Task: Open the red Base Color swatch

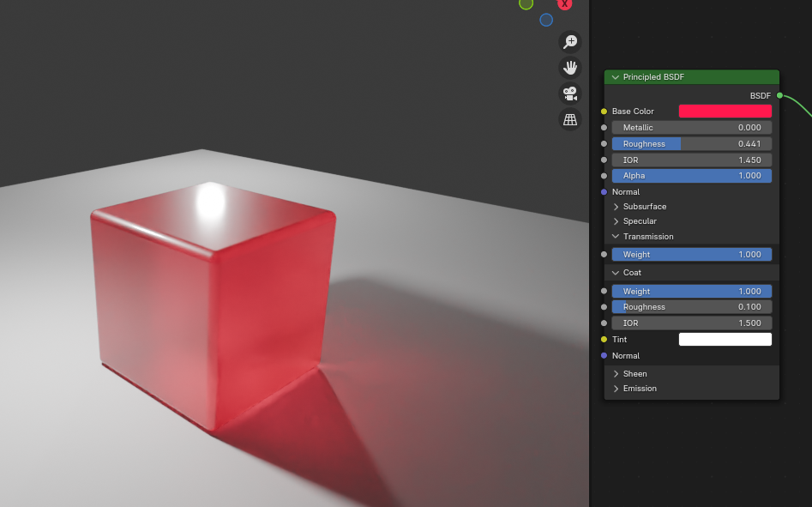Action: coord(725,112)
